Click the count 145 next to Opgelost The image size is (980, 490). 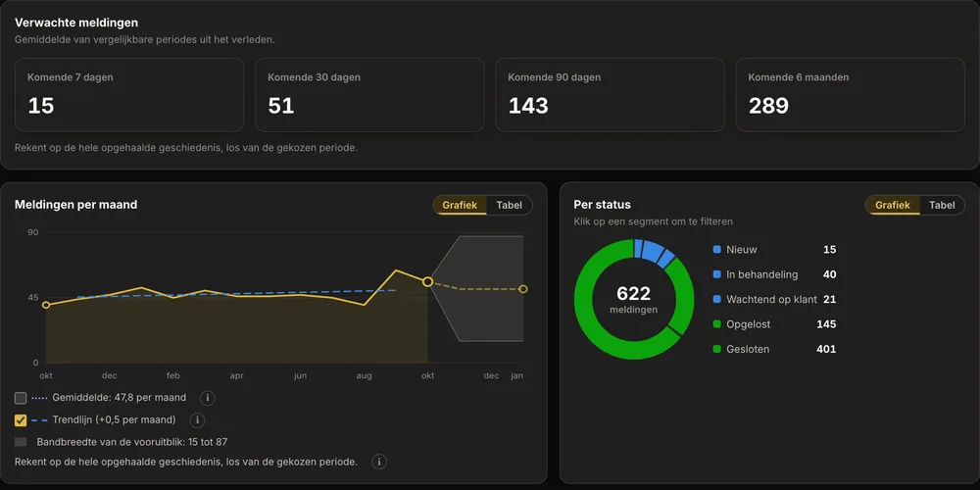tap(826, 324)
